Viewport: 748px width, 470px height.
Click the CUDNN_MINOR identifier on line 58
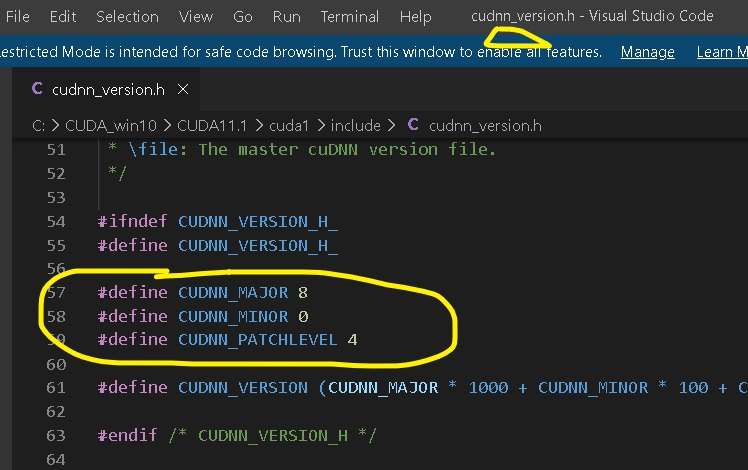[233, 317]
